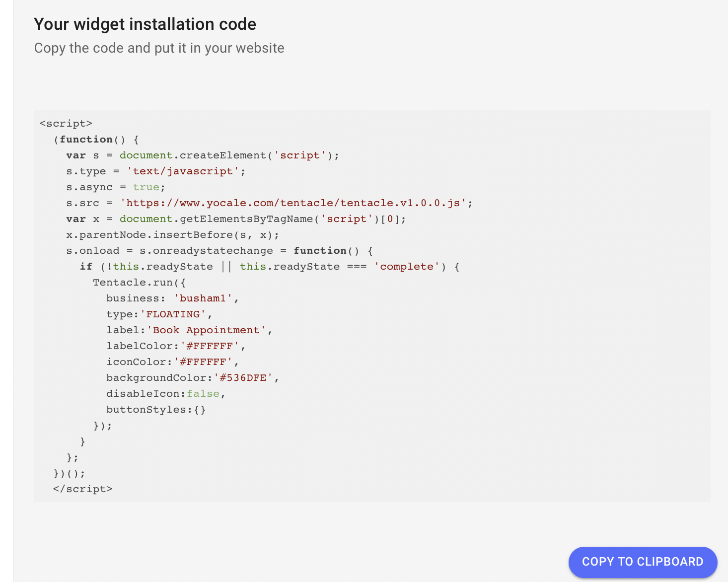The image size is (728, 582).
Task: Click the 'Copy the code' subtitle text
Action: click(x=159, y=48)
